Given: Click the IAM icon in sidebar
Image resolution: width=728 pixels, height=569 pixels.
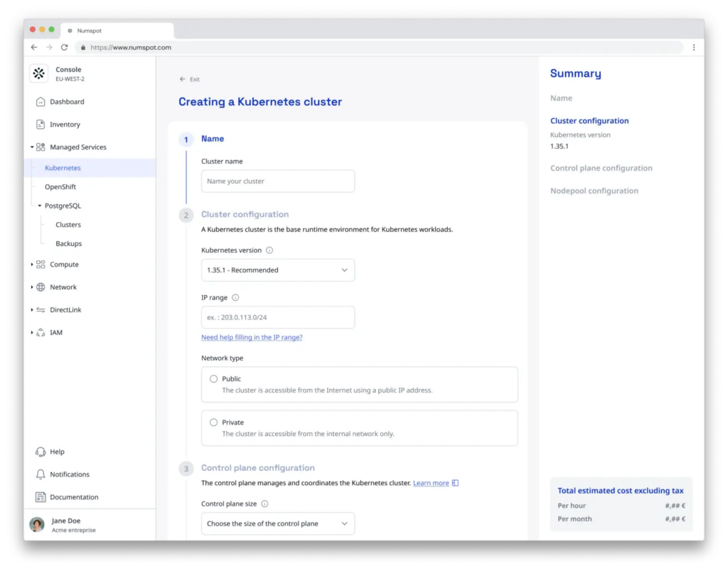Looking at the screenshot, I should point(41,333).
